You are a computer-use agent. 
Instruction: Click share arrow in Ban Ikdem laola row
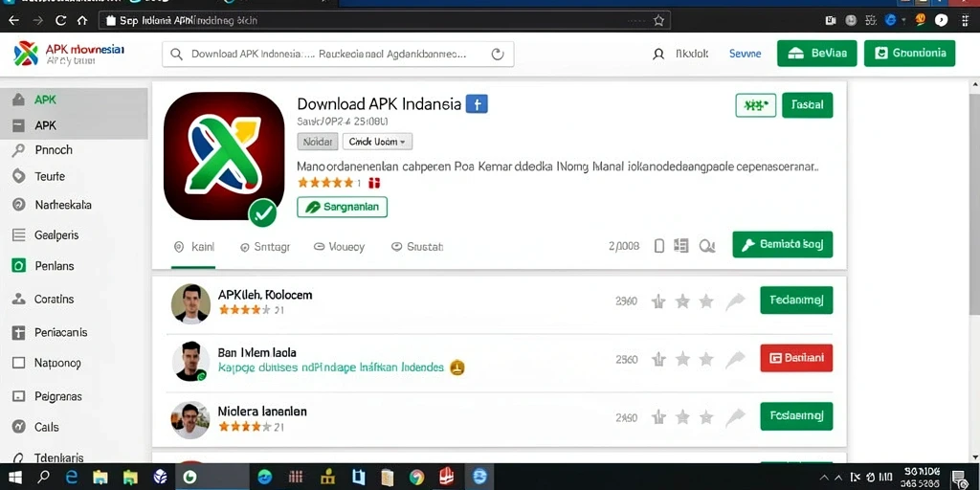[736, 359]
